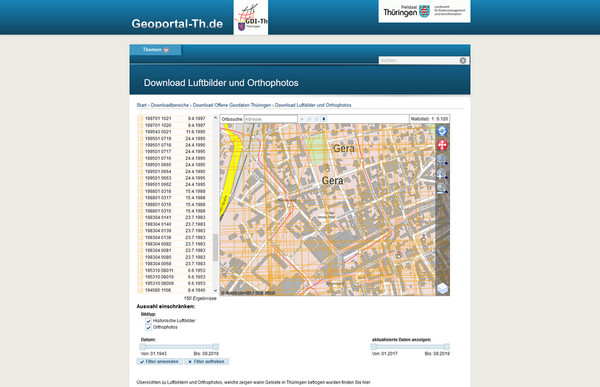Click the results list scroll-down arrow

coord(215,291)
